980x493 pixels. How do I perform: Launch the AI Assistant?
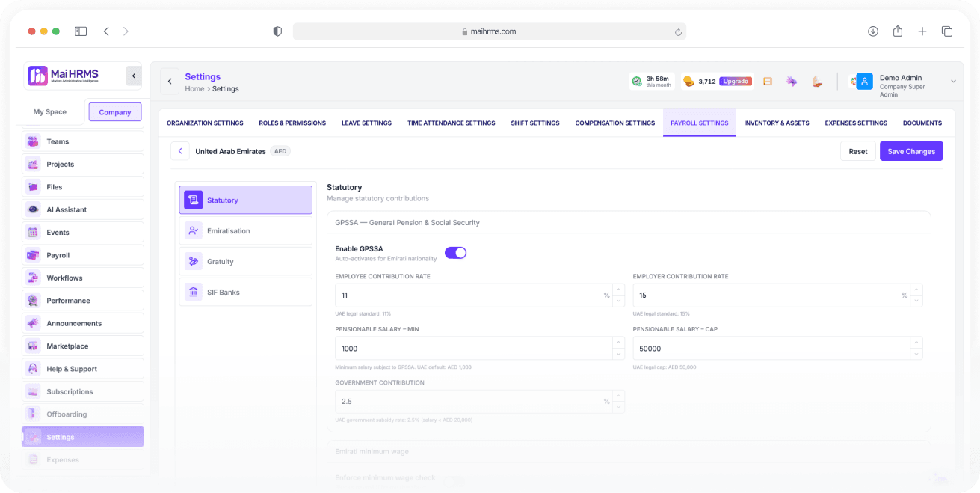click(x=83, y=209)
